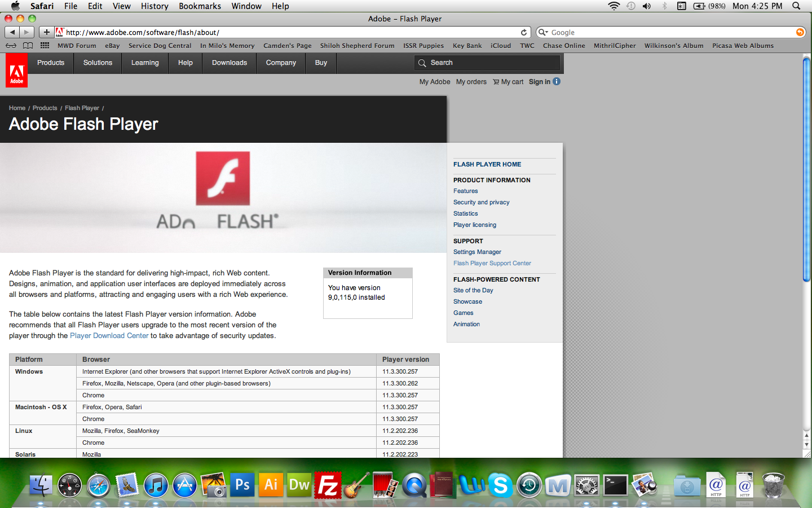Click the orange SnapBack icon in Google field

(800, 32)
